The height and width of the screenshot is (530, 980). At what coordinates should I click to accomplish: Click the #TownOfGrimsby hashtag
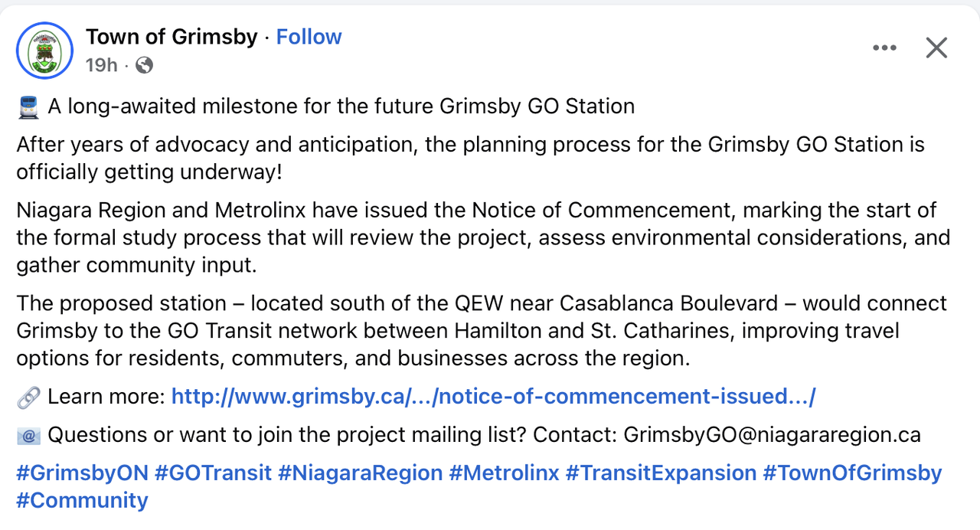852,473
